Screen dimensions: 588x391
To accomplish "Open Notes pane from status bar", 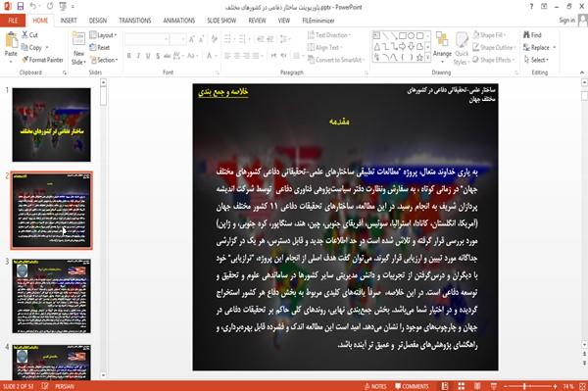I will click(375, 386).
